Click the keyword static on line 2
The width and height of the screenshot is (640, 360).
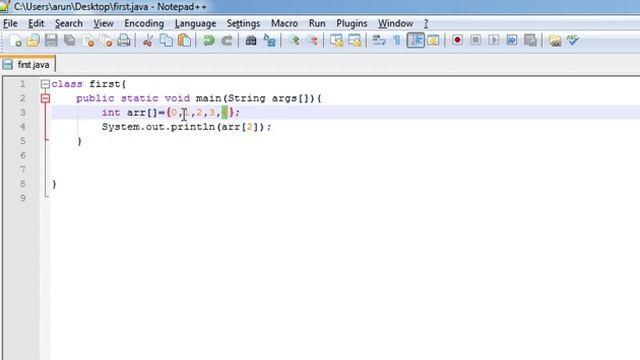[x=139, y=98]
